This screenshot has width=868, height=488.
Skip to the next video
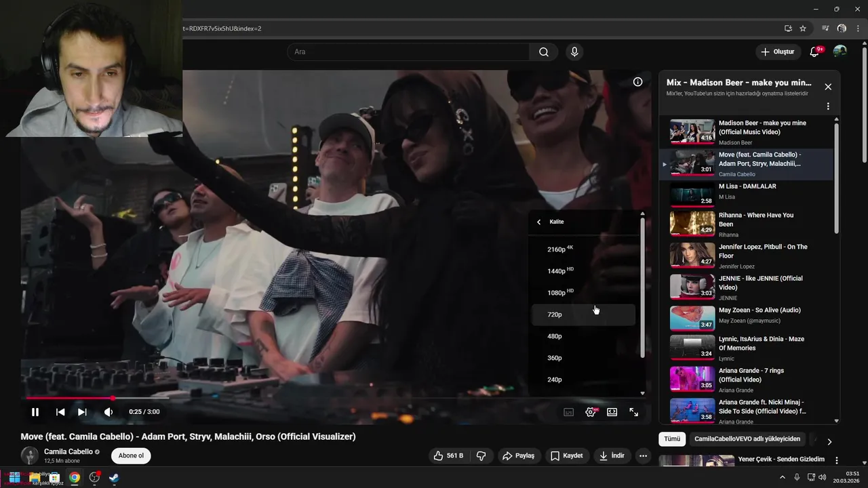point(82,411)
